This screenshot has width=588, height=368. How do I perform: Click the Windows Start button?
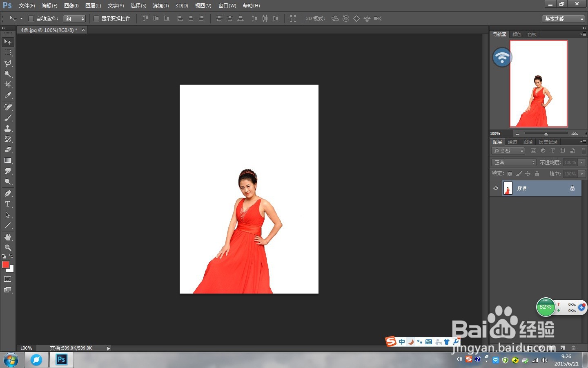11,360
